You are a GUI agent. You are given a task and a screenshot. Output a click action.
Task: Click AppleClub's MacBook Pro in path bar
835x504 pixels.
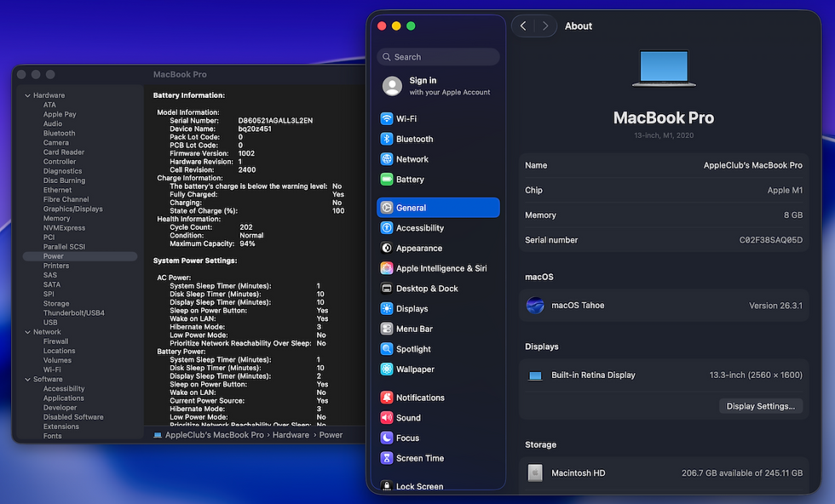point(214,435)
